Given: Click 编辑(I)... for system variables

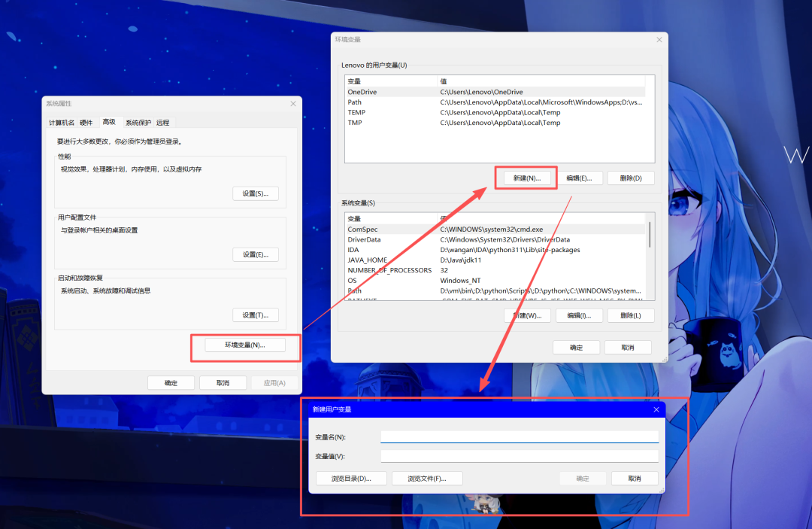Looking at the screenshot, I should pyautogui.click(x=579, y=315).
